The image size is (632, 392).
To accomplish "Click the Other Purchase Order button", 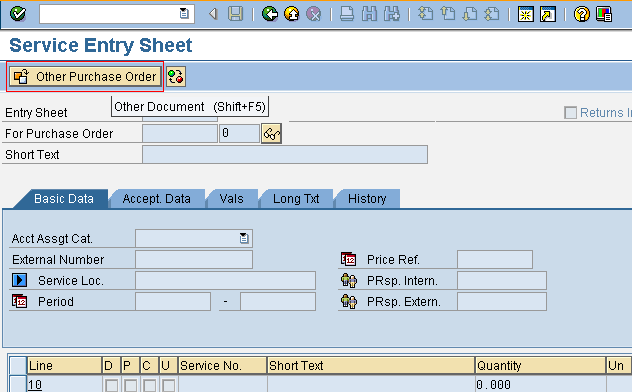I will coord(85,76).
